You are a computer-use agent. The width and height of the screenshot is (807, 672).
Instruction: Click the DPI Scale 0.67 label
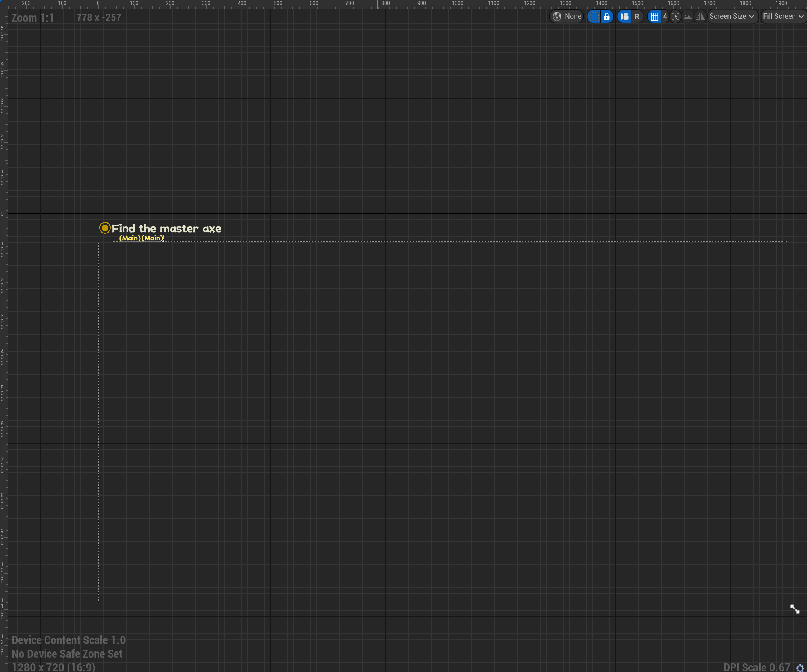coord(757,667)
